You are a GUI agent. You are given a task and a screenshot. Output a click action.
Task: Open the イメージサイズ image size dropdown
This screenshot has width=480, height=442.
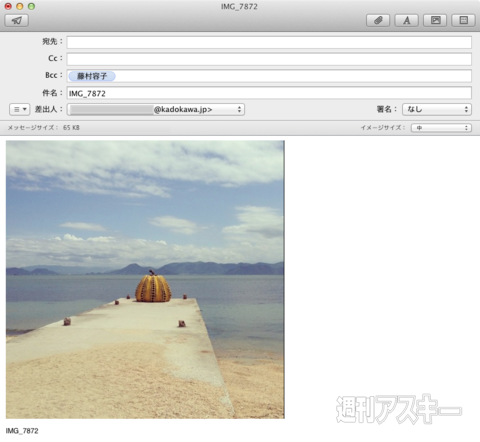click(x=441, y=128)
